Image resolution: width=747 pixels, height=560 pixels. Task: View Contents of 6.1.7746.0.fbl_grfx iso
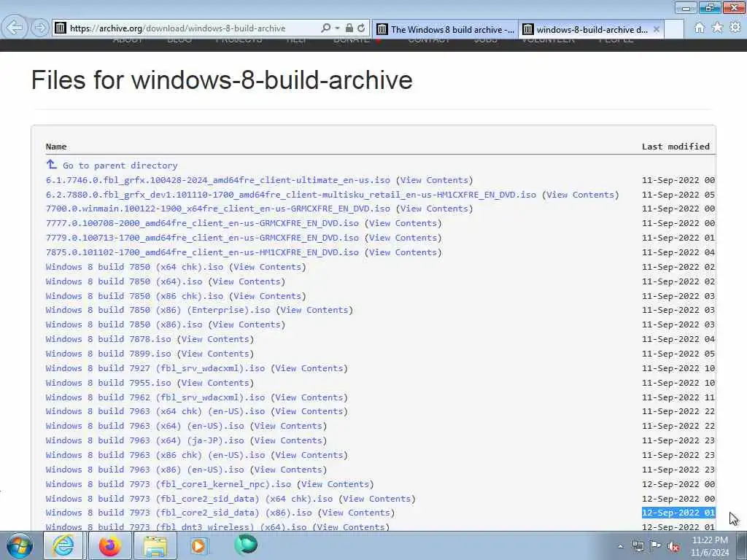(434, 180)
